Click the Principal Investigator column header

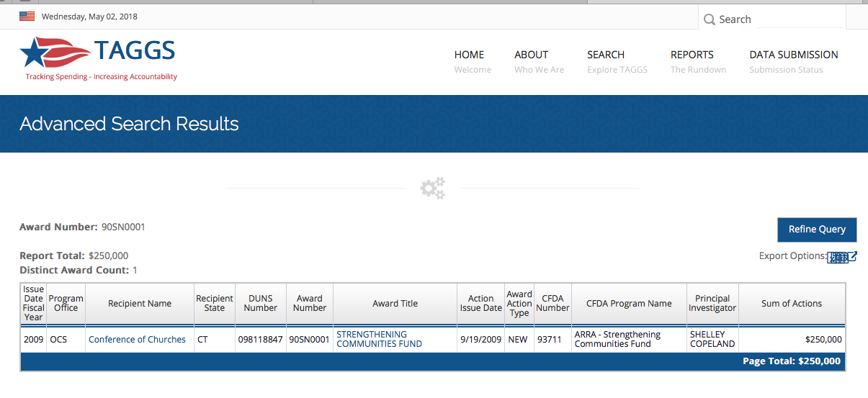pos(712,304)
